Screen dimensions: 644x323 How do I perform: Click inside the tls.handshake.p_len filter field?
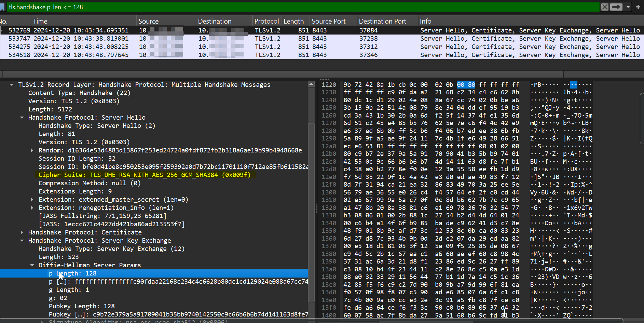click(x=137, y=7)
